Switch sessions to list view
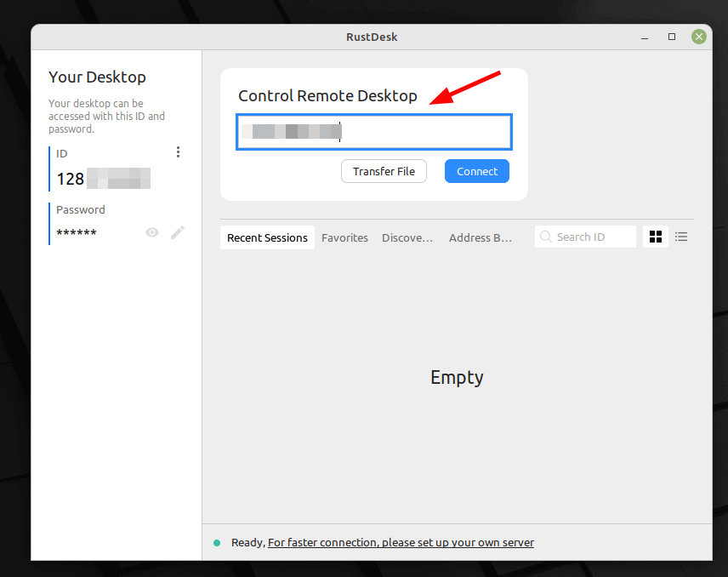The image size is (728, 577). 681,237
